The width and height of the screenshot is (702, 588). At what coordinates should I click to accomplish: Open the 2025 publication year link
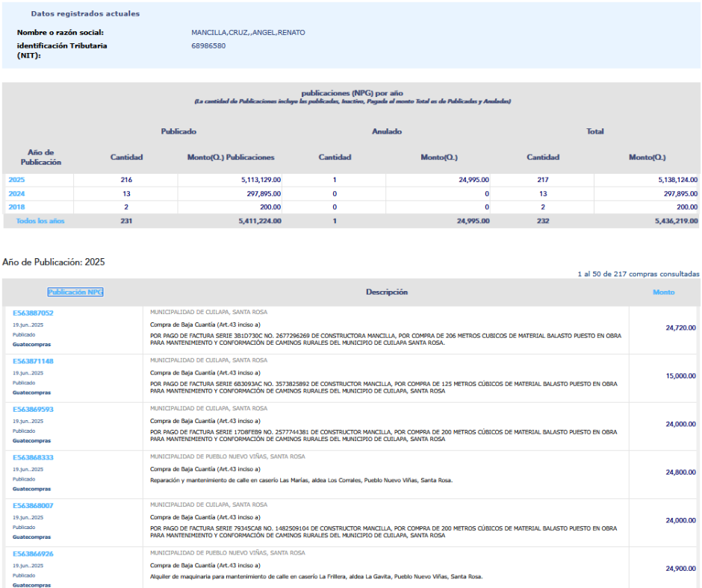click(x=16, y=180)
